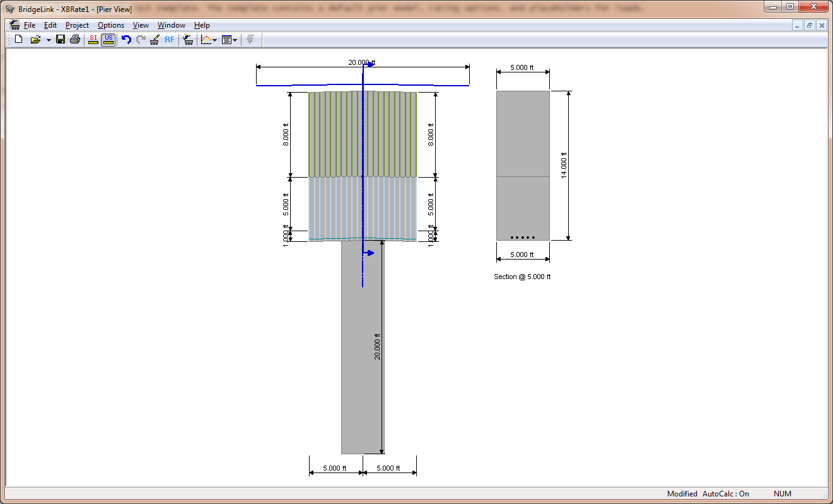Restore the inner Pier View child window

point(809,25)
